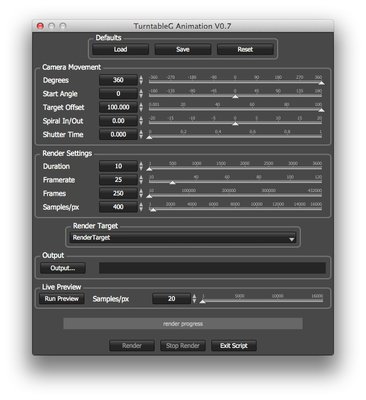
Task: Click the Framerate slider handle
Action: point(172,182)
